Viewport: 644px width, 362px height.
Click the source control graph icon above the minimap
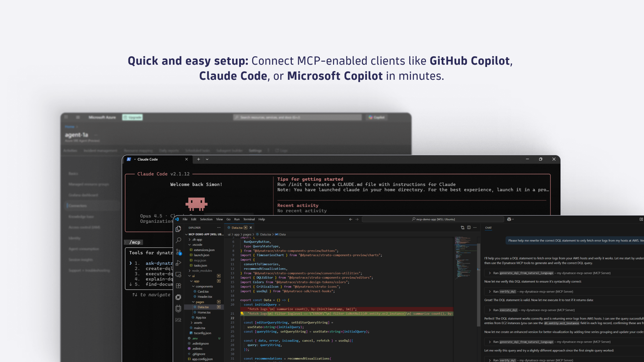coord(462,228)
